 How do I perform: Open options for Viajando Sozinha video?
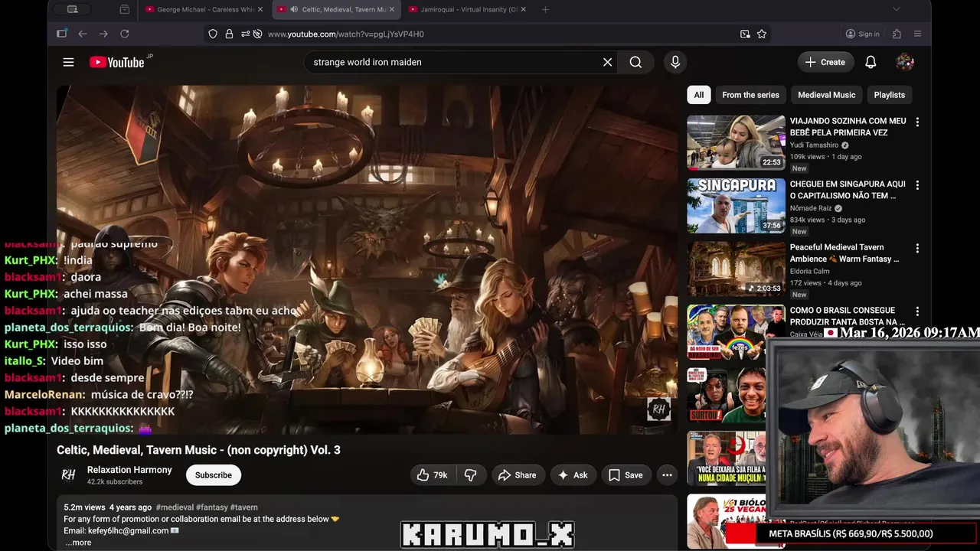pos(917,122)
